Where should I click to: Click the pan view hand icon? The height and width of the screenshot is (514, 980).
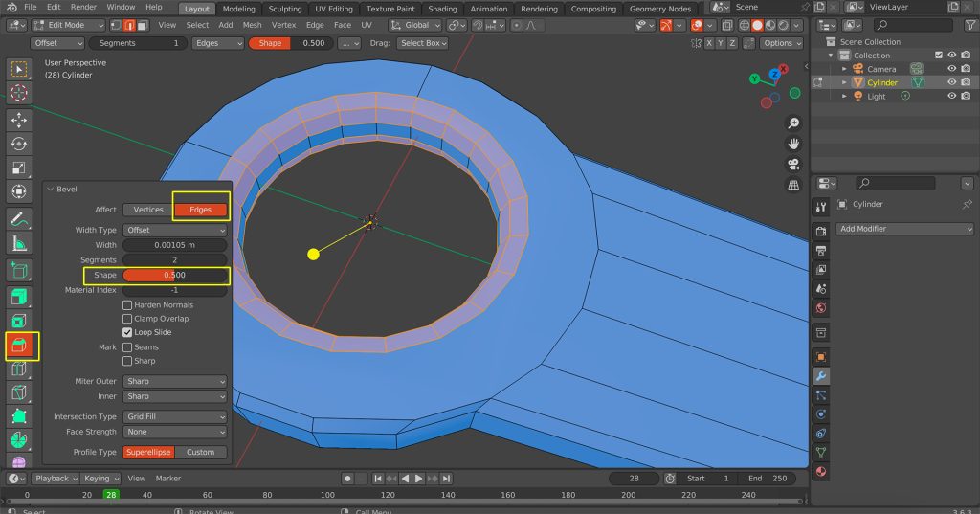pos(793,144)
